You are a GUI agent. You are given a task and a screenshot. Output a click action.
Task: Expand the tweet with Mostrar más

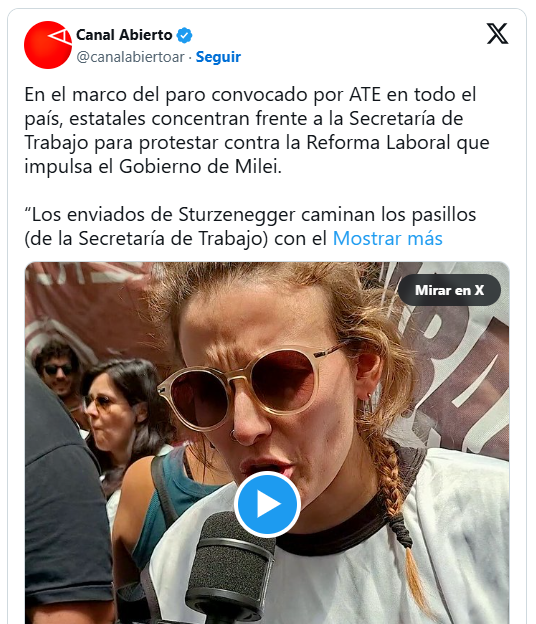(x=387, y=238)
